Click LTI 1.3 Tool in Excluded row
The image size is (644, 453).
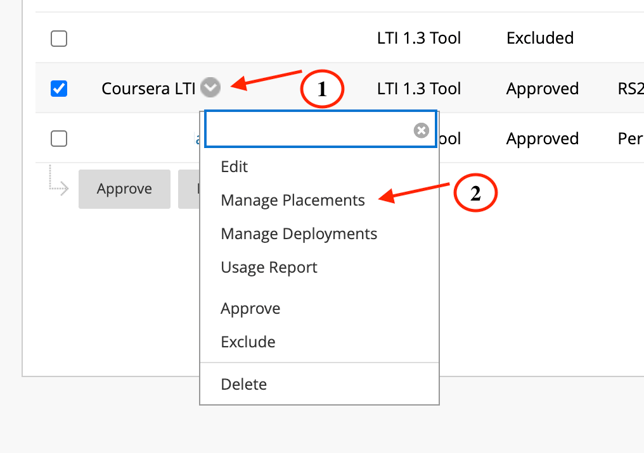click(419, 38)
